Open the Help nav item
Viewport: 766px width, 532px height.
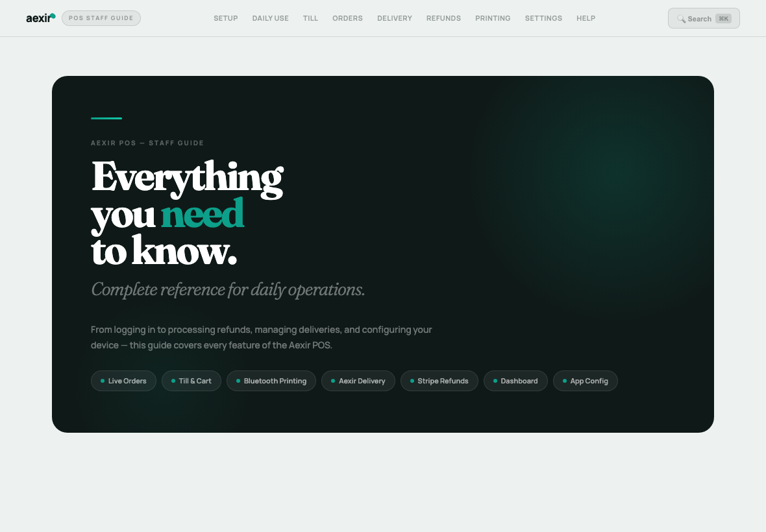point(586,18)
